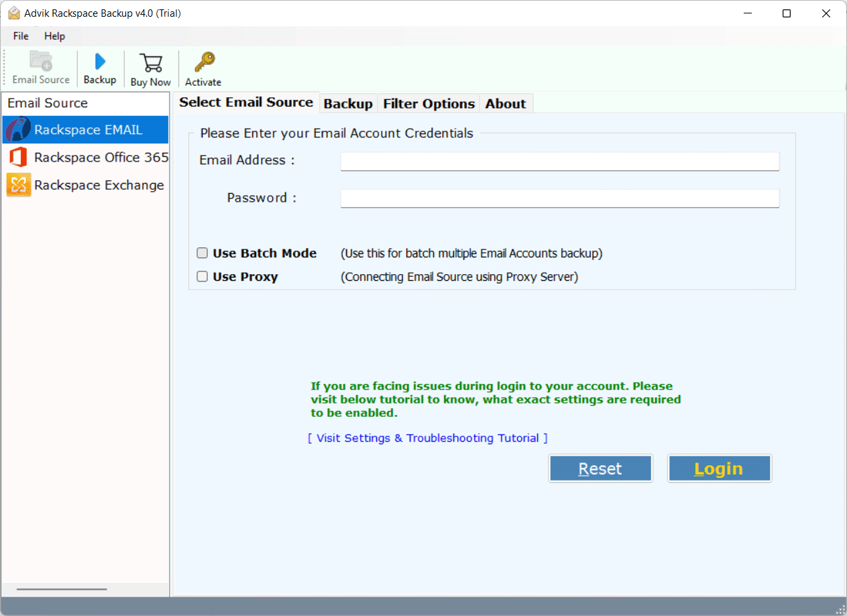The width and height of the screenshot is (847, 616).
Task: Toggle the Use Proxy checkbox
Action: click(x=202, y=276)
